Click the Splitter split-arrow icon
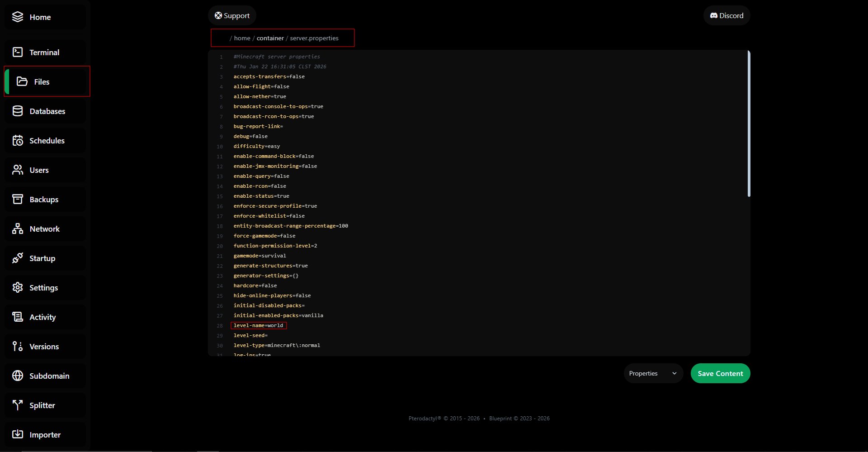 coord(18,405)
